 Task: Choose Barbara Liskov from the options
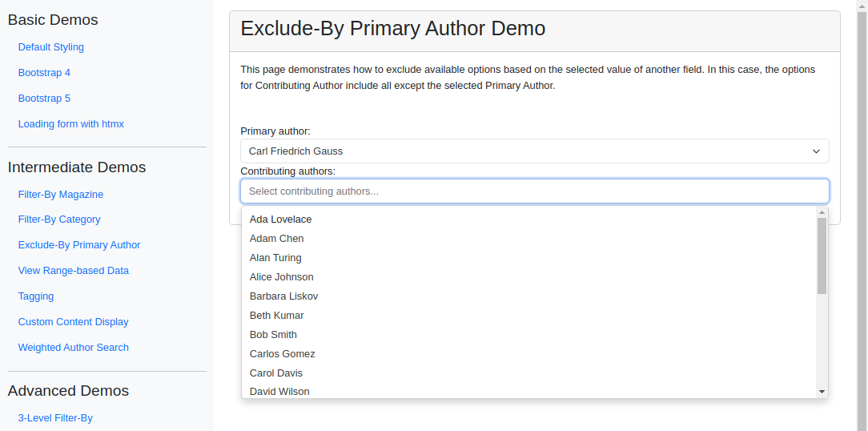point(529,296)
